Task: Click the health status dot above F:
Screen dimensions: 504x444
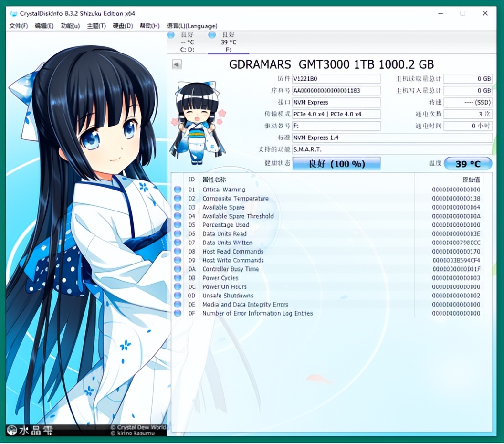Action: pyautogui.click(x=211, y=34)
